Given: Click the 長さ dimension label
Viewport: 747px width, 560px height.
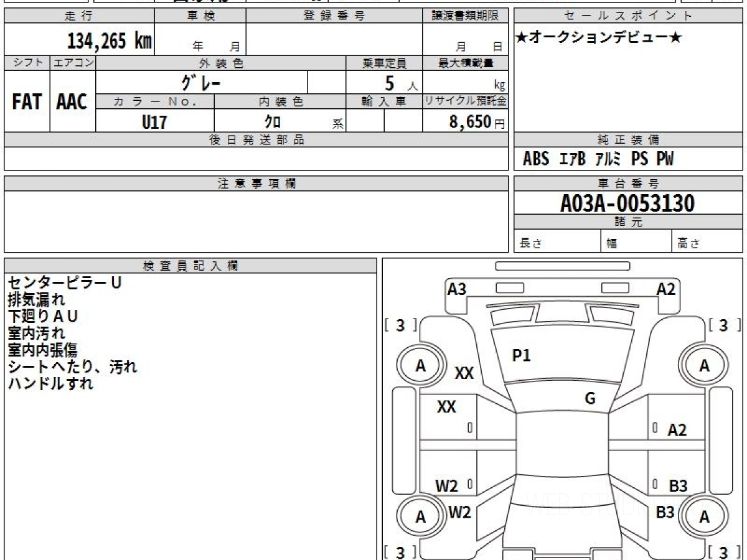Looking at the screenshot, I should [530, 244].
